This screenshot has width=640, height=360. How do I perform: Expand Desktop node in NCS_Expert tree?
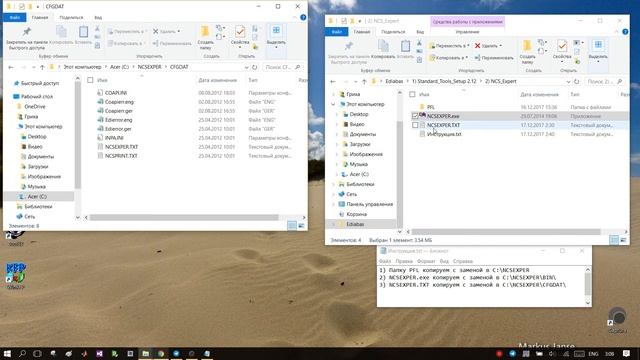(337, 115)
